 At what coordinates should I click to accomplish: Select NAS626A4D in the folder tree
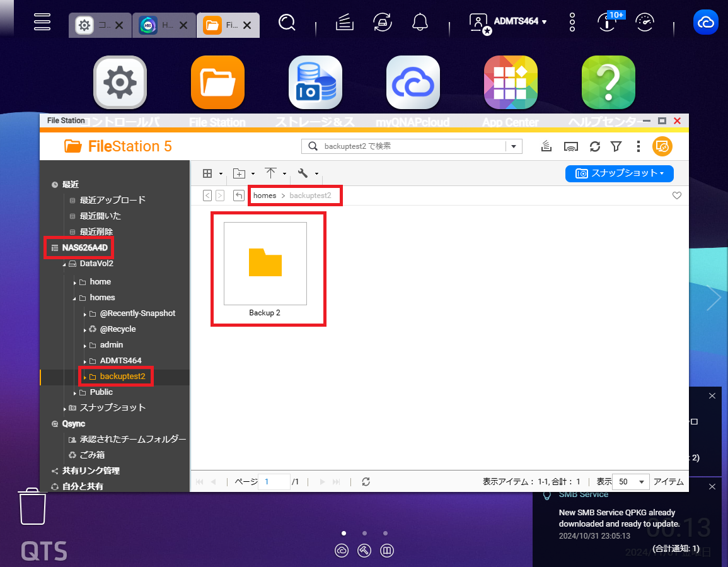point(84,248)
